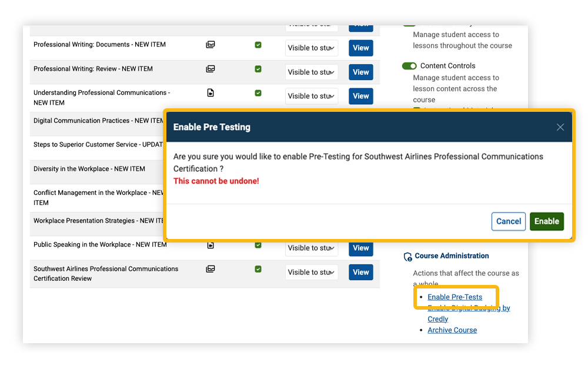Click View for Public Speaking in the Workplace
Image resolution: width=588 pixels, height=365 pixels.
pyautogui.click(x=360, y=247)
